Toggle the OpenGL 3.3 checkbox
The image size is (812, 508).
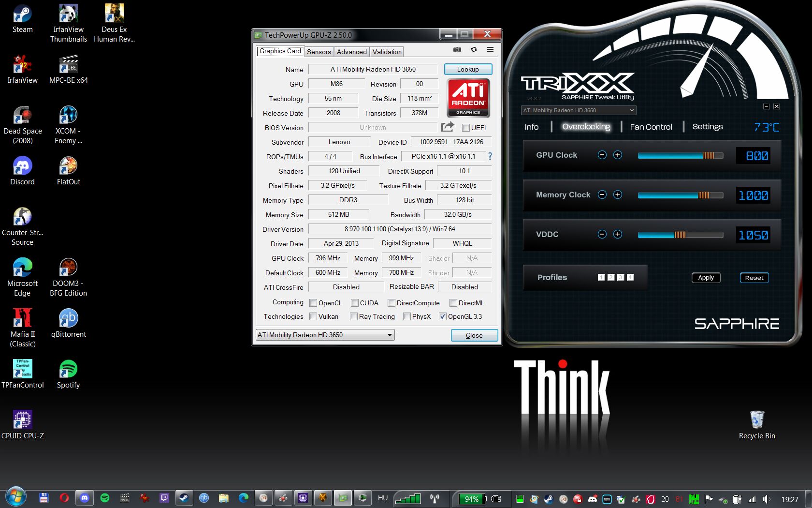[x=443, y=316]
